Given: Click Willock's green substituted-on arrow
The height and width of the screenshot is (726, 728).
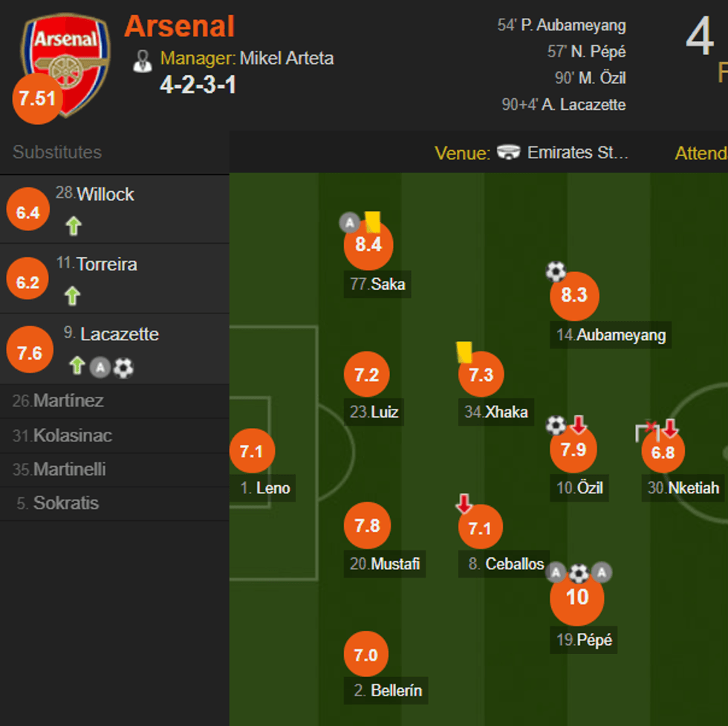Looking at the screenshot, I should click(x=73, y=225).
